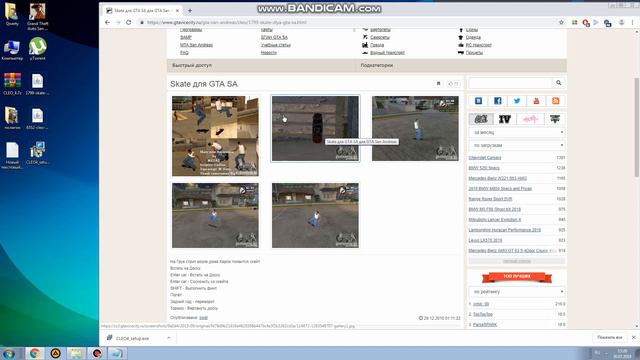Open uTorrent desktop shortcut
640x360 pixels.
[x=38, y=49]
